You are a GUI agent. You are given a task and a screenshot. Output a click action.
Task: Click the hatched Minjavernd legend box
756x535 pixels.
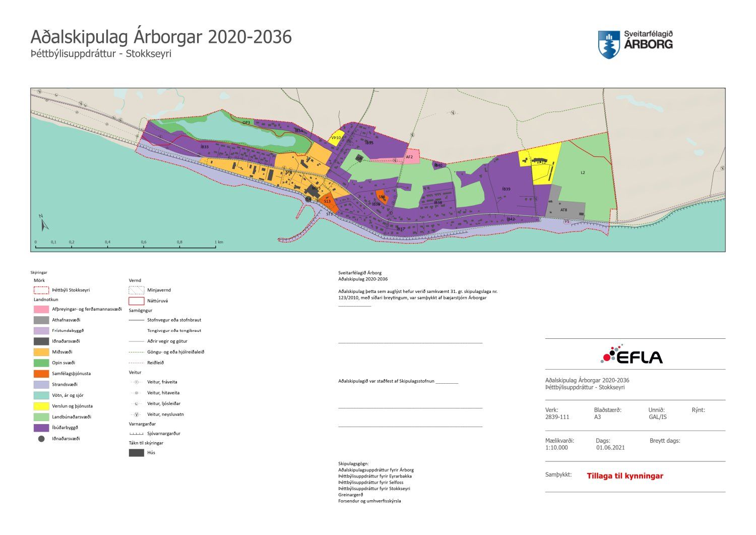pyautogui.click(x=137, y=290)
